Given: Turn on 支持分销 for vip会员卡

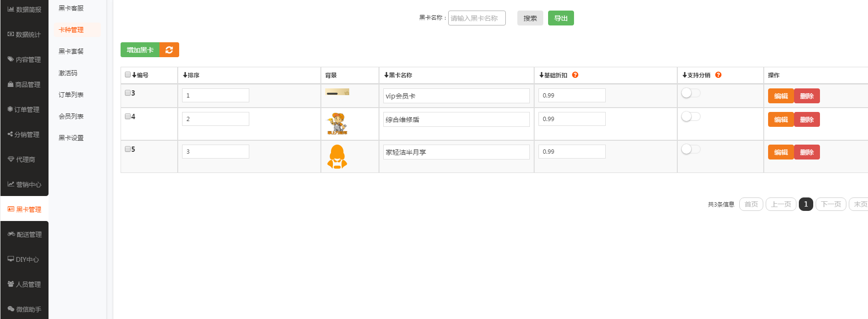Looking at the screenshot, I should (691, 93).
